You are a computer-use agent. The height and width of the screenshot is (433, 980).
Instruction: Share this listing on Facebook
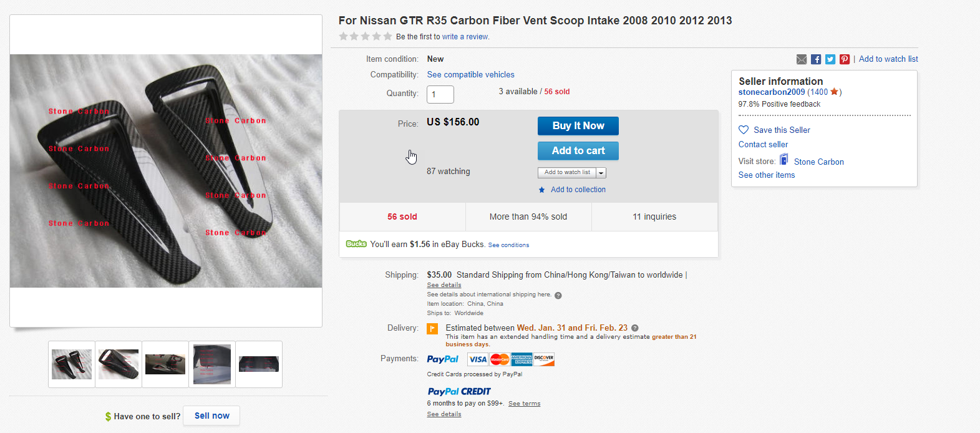[816, 59]
